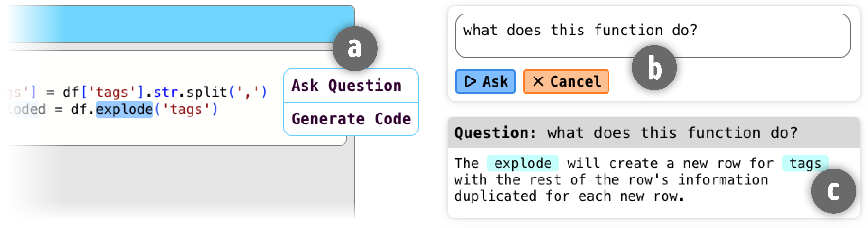Image resolution: width=868 pixels, height=228 pixels.
Task: Click the circled letter a badge
Action: tap(355, 48)
